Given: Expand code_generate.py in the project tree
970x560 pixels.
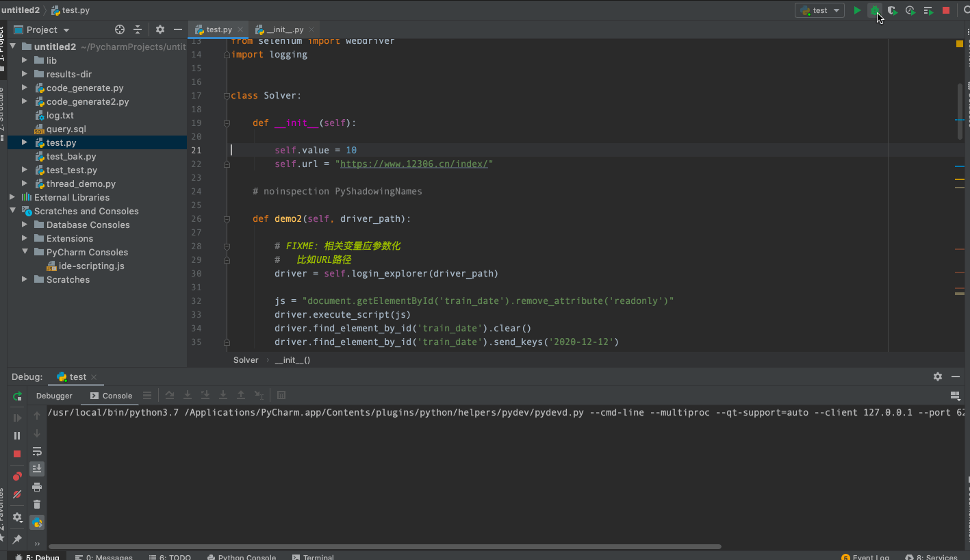Looking at the screenshot, I should [x=25, y=88].
